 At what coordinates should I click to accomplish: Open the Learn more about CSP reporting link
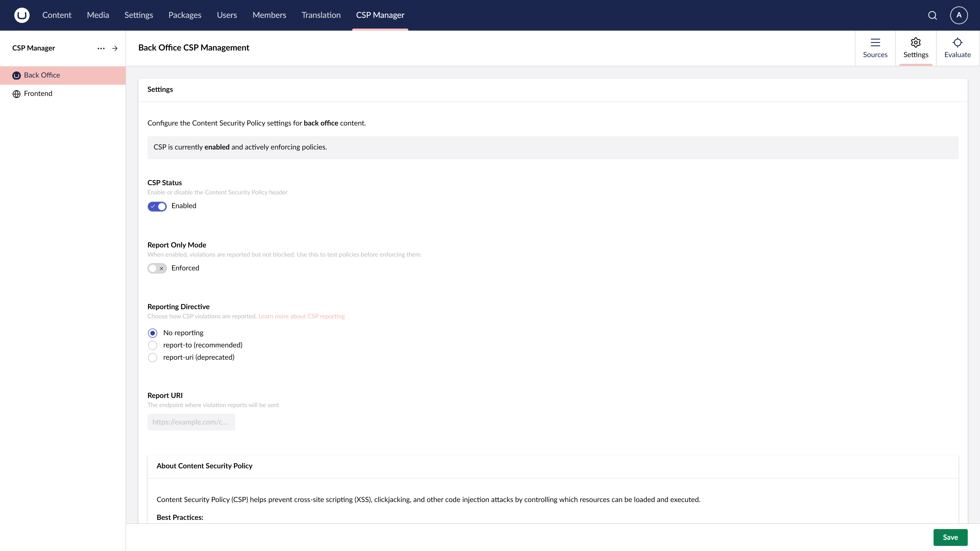click(301, 316)
